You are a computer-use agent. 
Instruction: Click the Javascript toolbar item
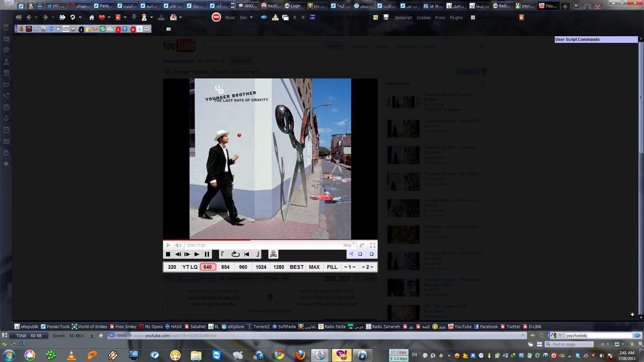click(403, 17)
